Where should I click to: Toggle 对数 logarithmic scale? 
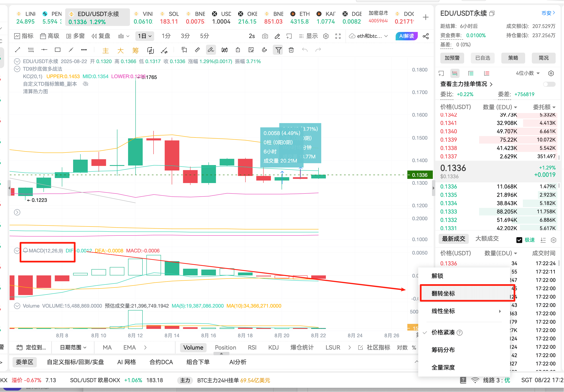coord(402,347)
